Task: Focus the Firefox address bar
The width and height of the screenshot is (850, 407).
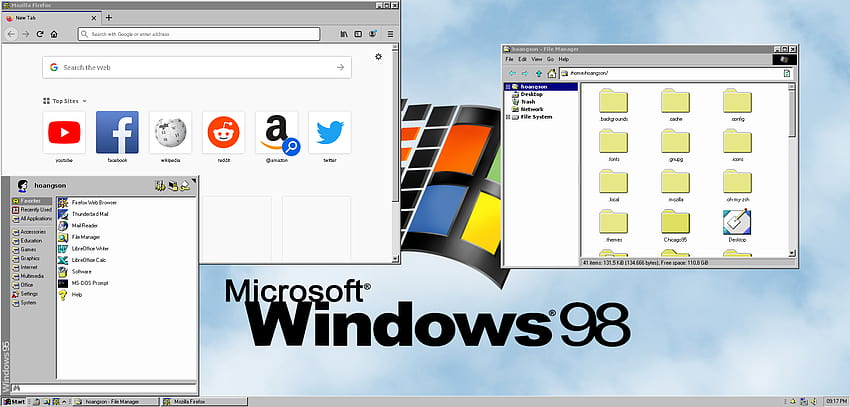Action: click(199, 34)
